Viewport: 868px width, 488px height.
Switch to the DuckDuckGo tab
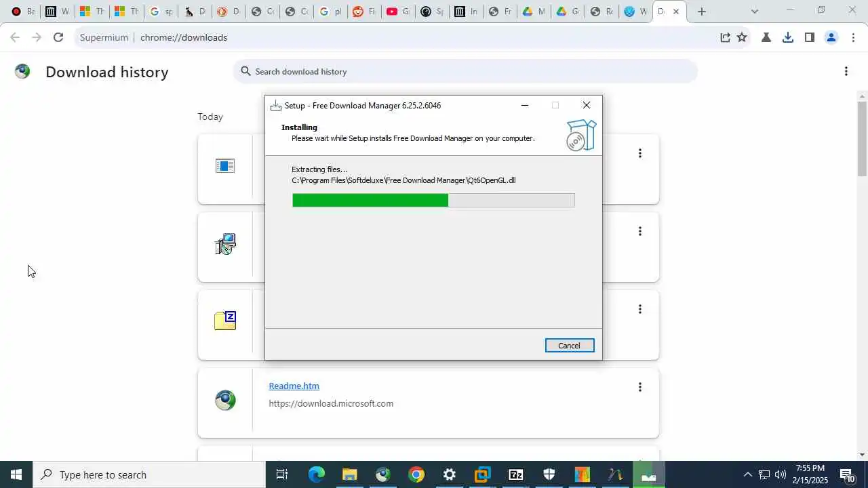coord(228,12)
